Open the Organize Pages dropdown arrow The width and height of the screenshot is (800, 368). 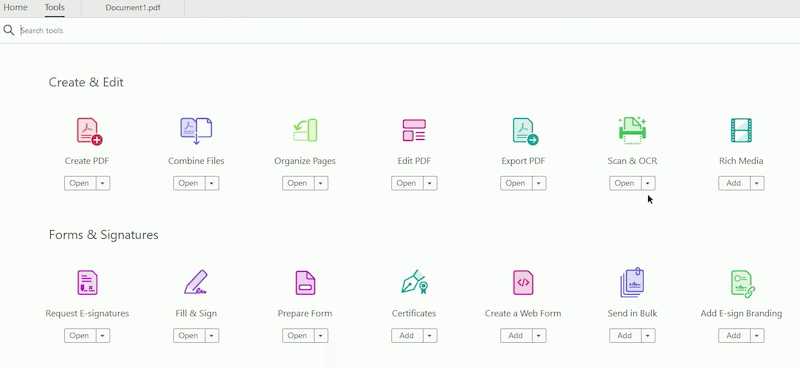(321, 183)
